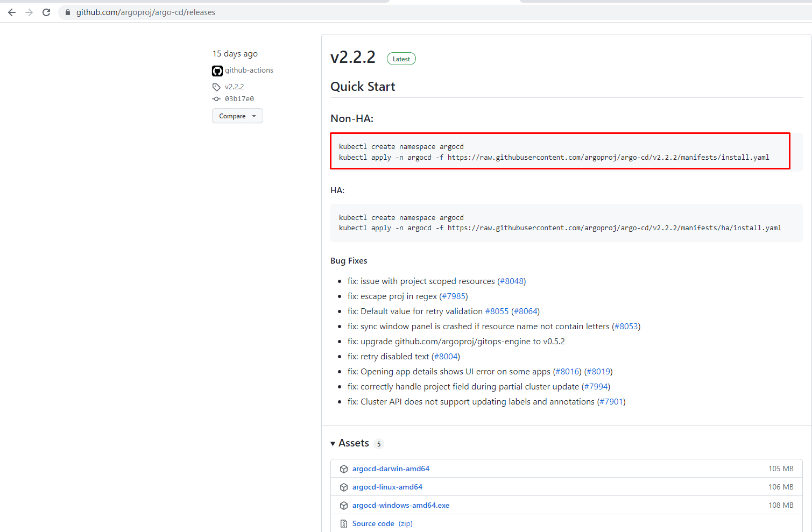Viewport: 812px width, 532px height.
Task: Click the 105 MB size value
Action: [781, 469]
